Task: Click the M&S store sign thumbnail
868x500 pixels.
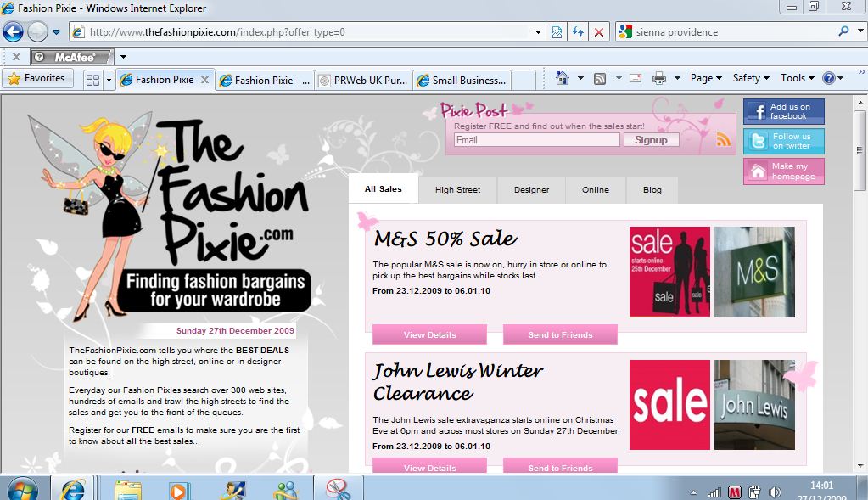Action: pos(754,272)
